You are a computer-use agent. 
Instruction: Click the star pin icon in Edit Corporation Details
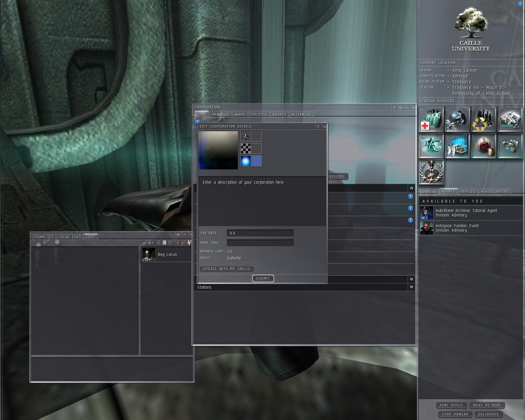318,126
